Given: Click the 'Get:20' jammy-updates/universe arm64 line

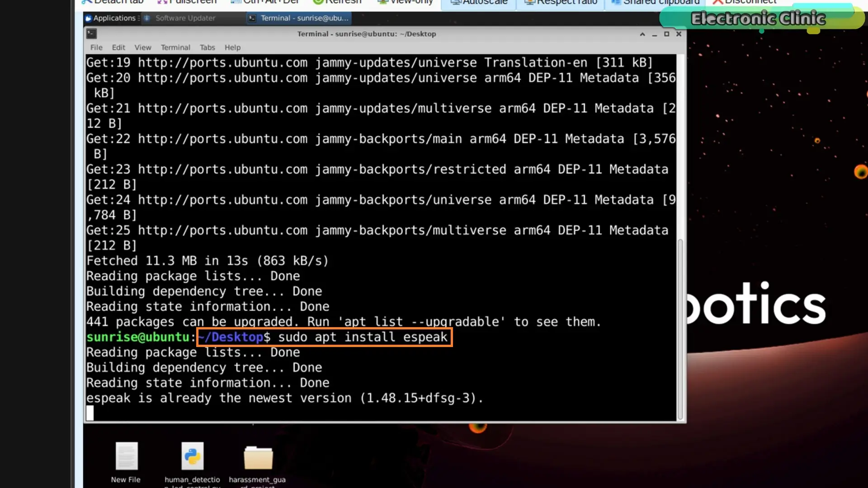Looking at the screenshot, I should [381, 85].
